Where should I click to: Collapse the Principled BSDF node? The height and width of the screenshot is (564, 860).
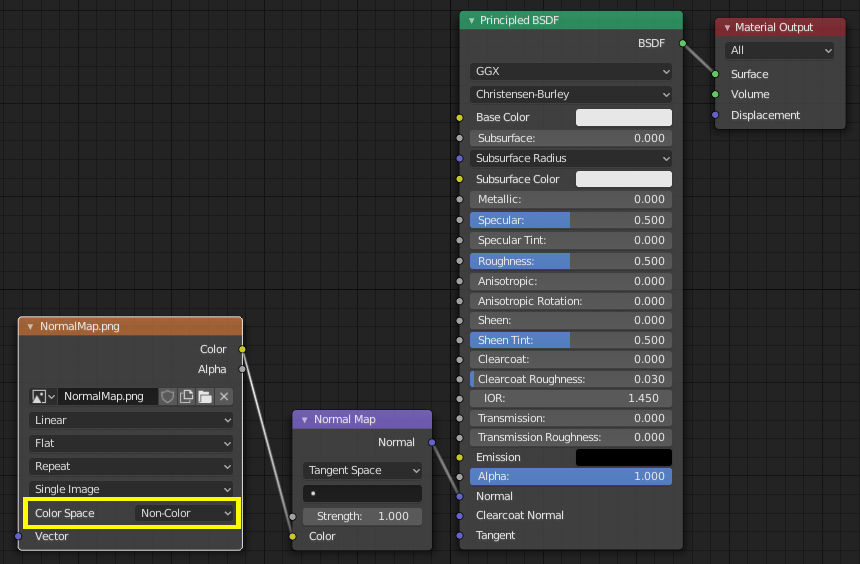pyautogui.click(x=470, y=21)
